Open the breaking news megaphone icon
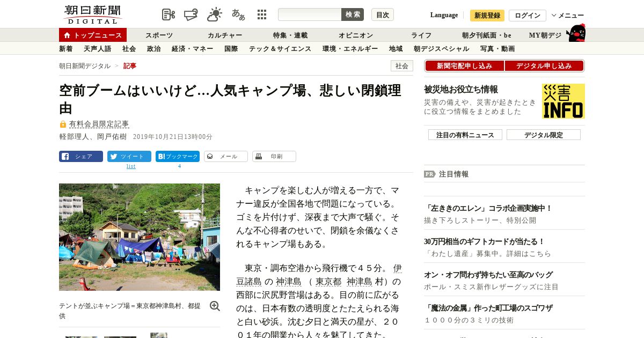644x338 pixels. pos(192,14)
